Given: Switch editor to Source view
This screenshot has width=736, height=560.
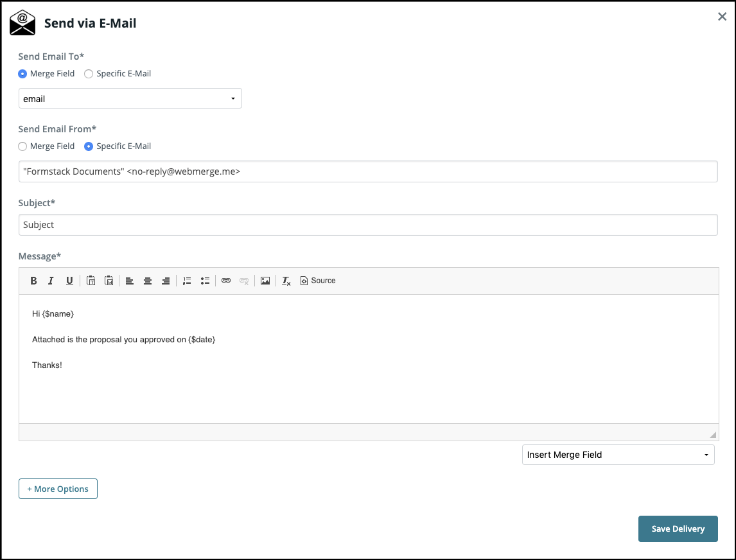Looking at the screenshot, I should [x=318, y=281].
